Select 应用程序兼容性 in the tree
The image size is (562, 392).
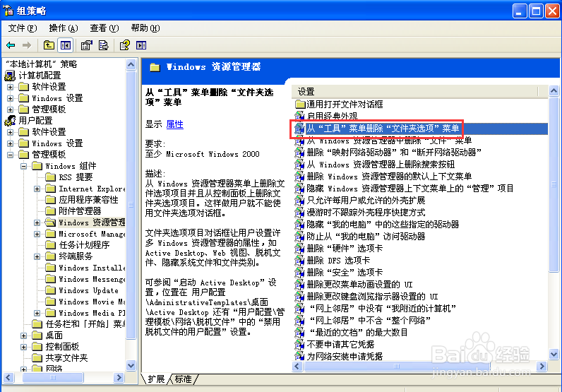88,200
